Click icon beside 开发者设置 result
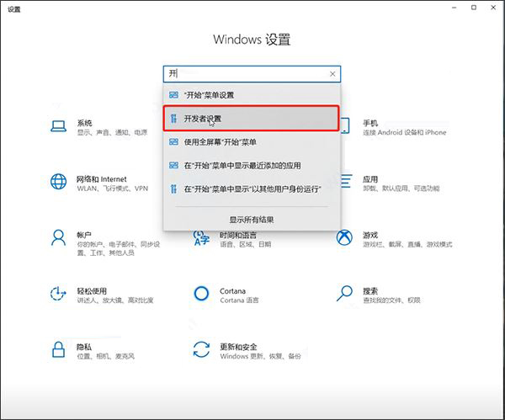The image size is (505, 420). coord(173,119)
